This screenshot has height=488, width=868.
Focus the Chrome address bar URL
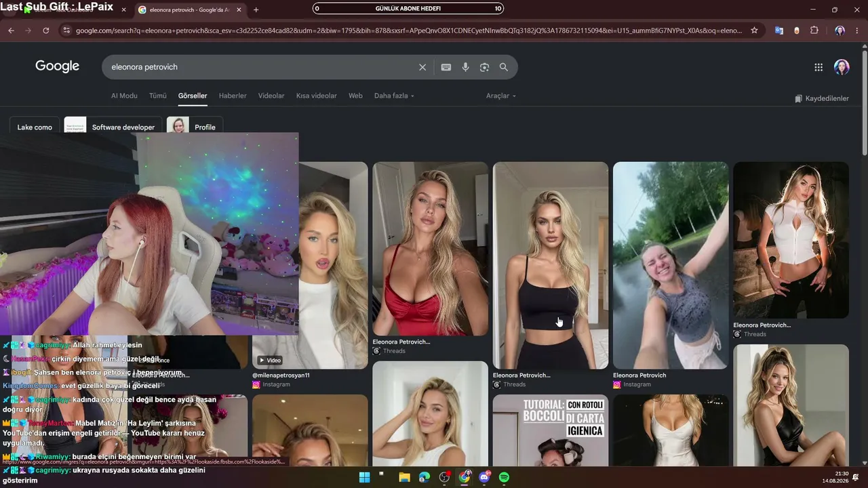(x=409, y=30)
